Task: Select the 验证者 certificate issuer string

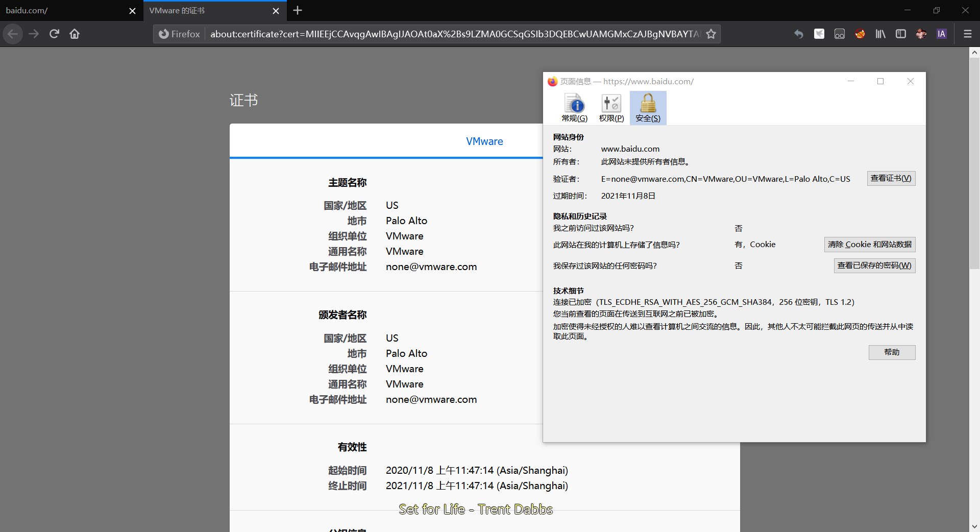Action: pyautogui.click(x=725, y=179)
